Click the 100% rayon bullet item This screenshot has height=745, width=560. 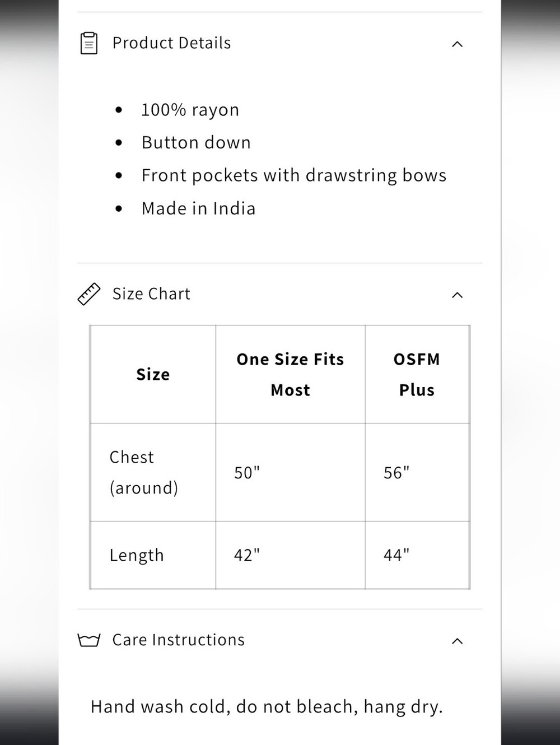click(x=190, y=110)
